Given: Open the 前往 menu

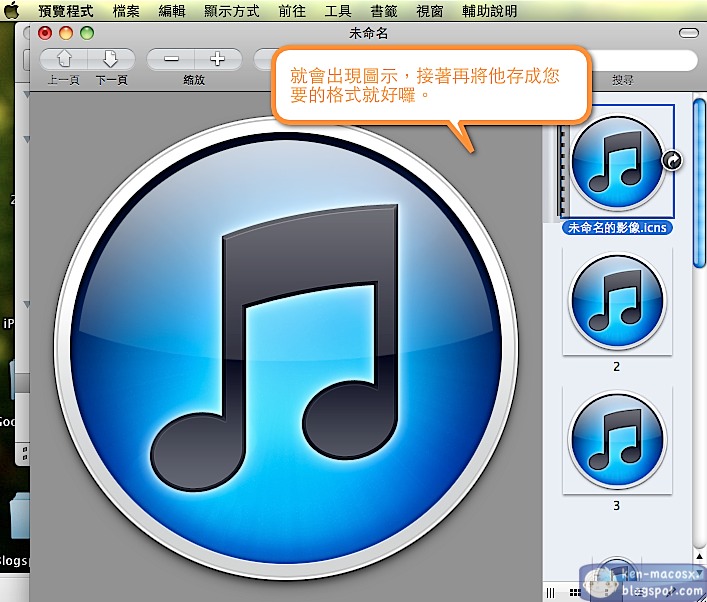Looking at the screenshot, I should pos(292,11).
